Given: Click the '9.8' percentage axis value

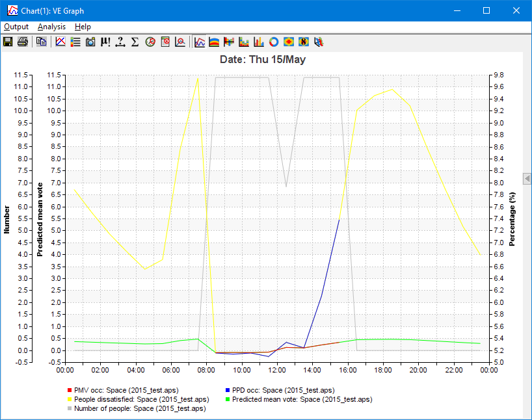Looking at the screenshot, I should [498, 75].
